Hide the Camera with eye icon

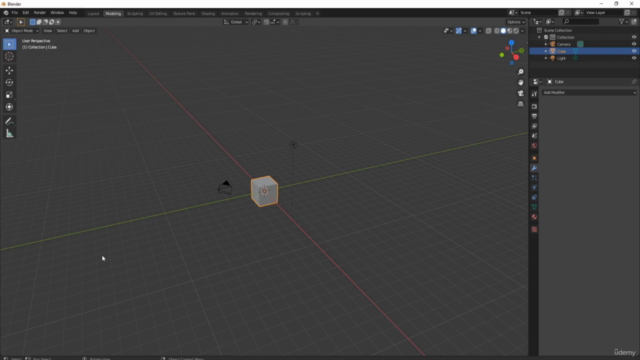coord(634,44)
